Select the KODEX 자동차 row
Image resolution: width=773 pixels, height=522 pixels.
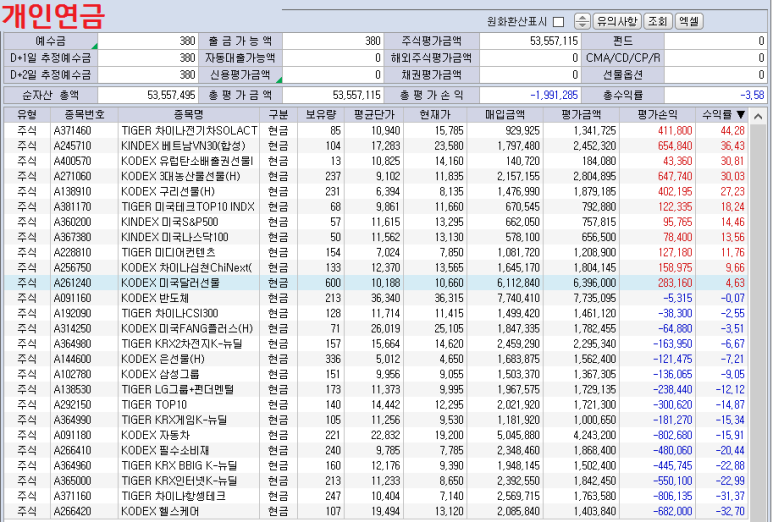tap(376, 435)
